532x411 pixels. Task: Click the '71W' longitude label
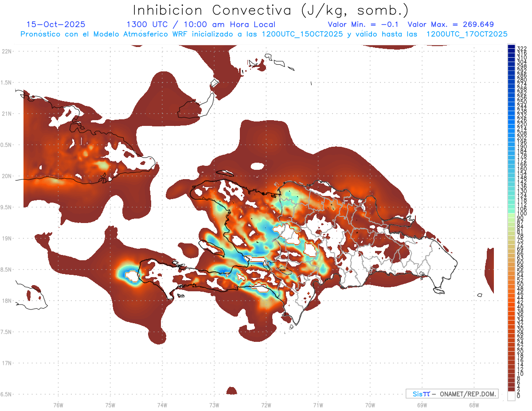[318, 405]
